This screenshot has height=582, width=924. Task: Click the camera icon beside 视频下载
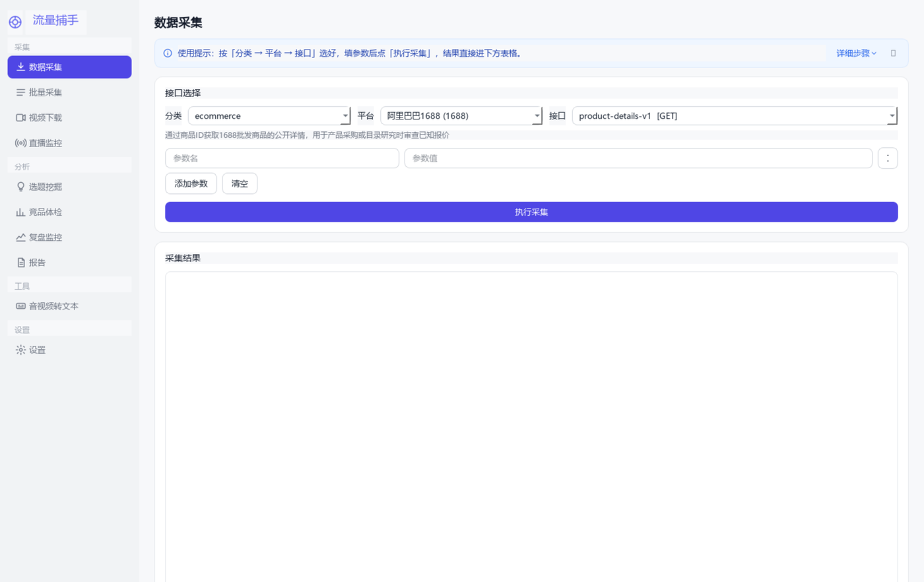(x=20, y=117)
